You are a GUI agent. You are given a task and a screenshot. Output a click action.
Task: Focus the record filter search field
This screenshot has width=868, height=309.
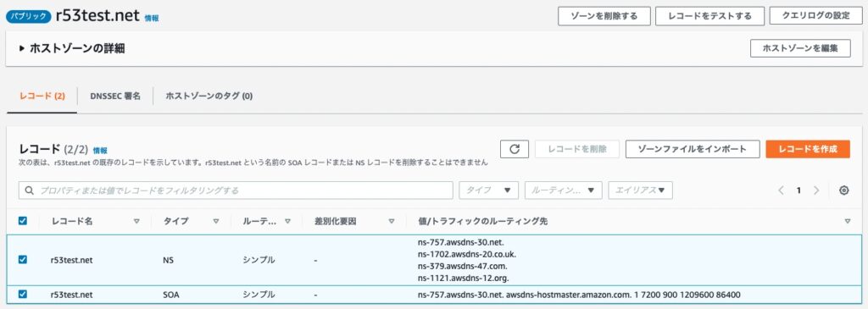point(236,190)
